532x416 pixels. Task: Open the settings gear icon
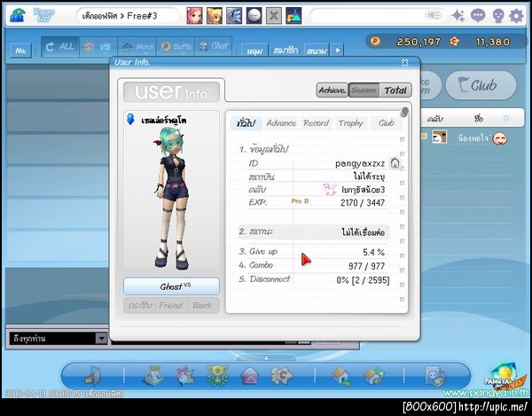coord(516,16)
